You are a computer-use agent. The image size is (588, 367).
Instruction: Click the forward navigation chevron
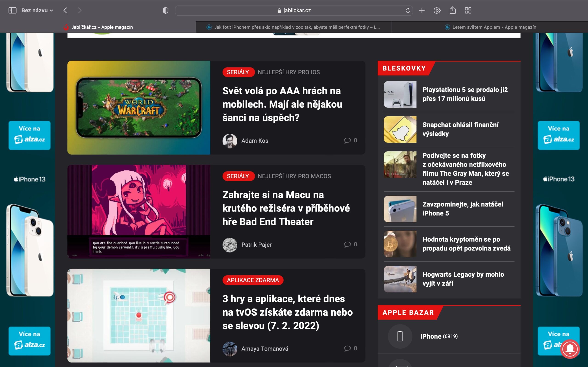tap(80, 10)
